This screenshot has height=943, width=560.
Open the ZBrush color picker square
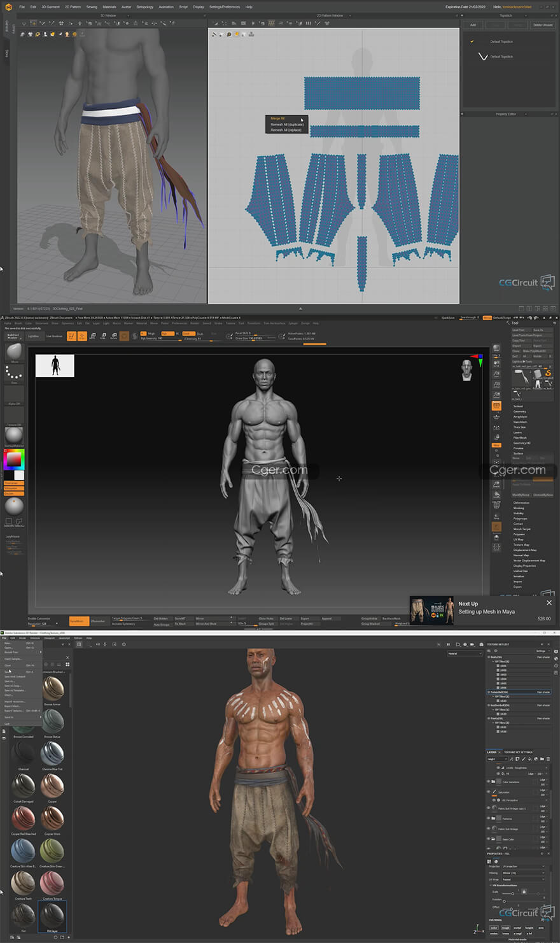14,459
